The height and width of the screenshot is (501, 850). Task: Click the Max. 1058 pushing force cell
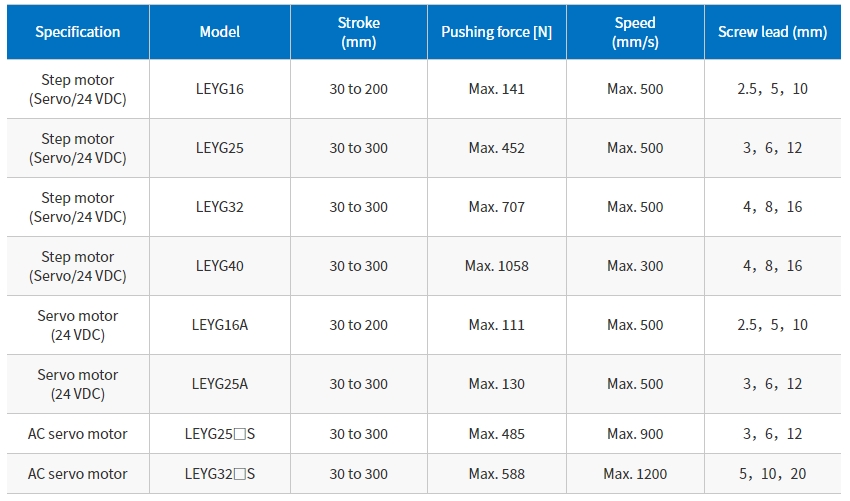497,266
